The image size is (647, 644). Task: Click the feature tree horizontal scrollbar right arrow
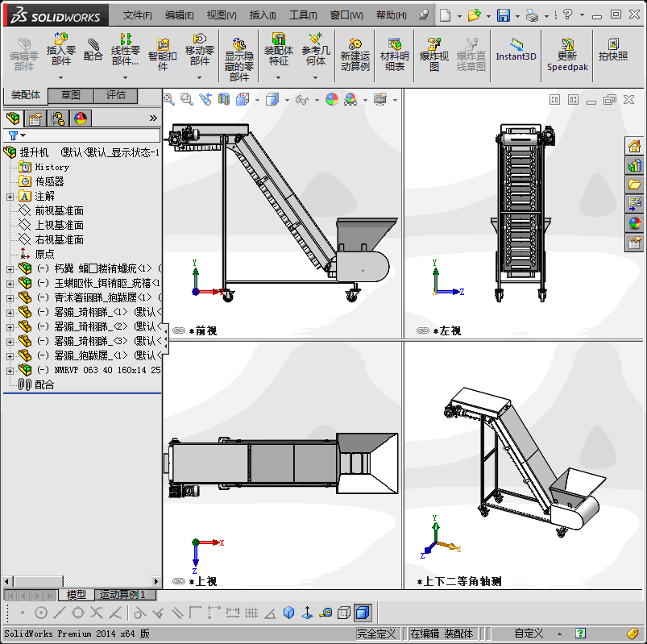(x=156, y=581)
